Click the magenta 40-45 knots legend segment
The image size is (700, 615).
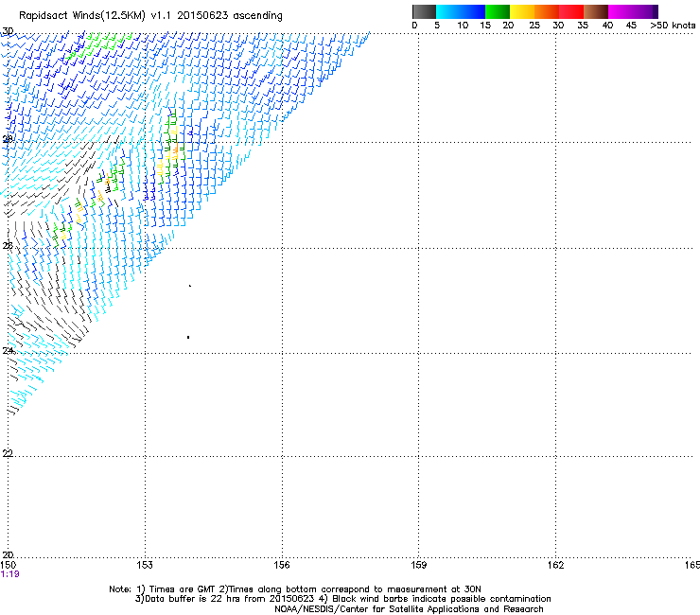(x=621, y=11)
